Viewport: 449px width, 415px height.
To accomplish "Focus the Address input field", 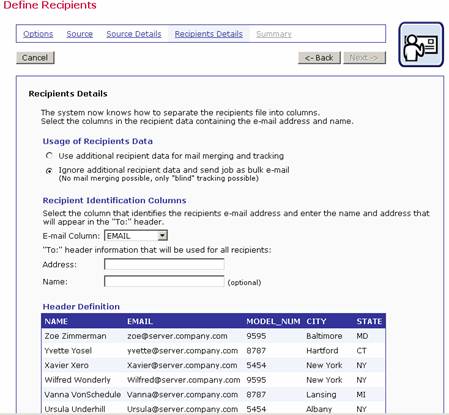I will [164, 264].
